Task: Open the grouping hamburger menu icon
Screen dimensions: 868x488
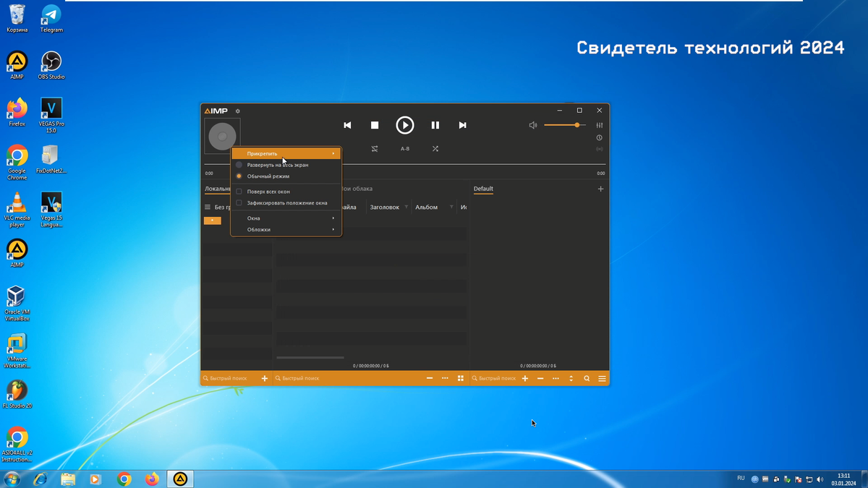Action: click(208, 207)
